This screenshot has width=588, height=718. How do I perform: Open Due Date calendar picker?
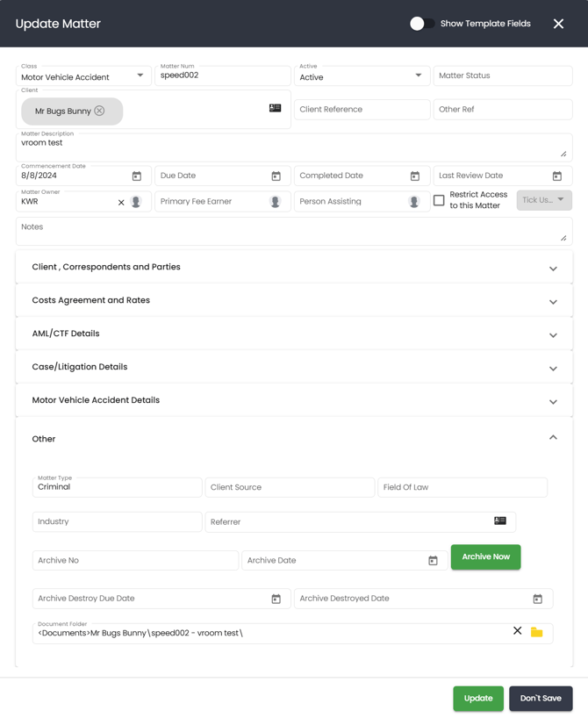click(276, 176)
